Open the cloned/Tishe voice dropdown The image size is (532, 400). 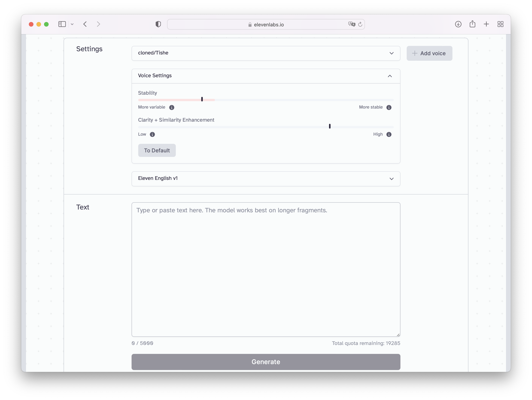click(x=266, y=53)
